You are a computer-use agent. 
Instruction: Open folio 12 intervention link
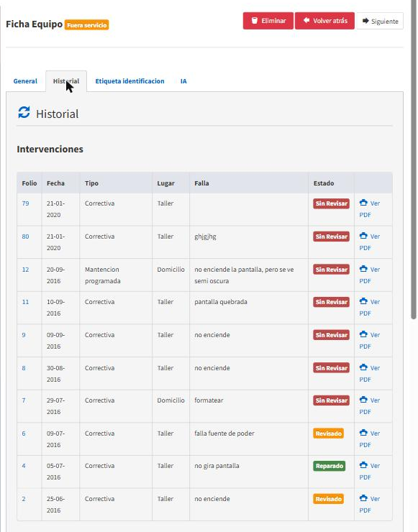point(25,270)
